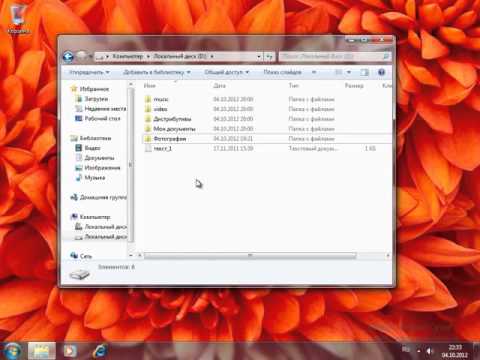480x360 pixels.
Task: Launch Windows Media Player from the taskbar
Action: point(70,351)
